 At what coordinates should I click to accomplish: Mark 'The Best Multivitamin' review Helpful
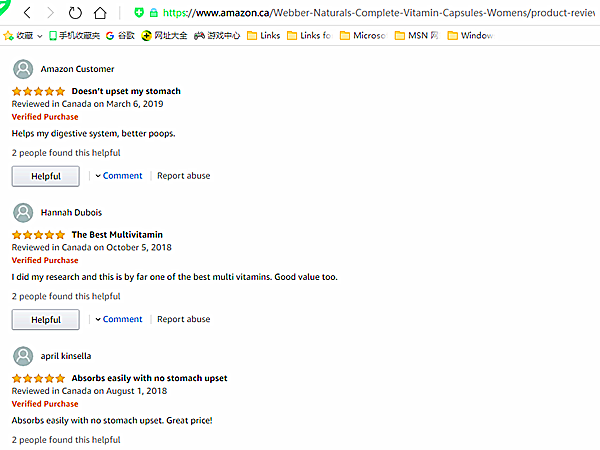45,319
